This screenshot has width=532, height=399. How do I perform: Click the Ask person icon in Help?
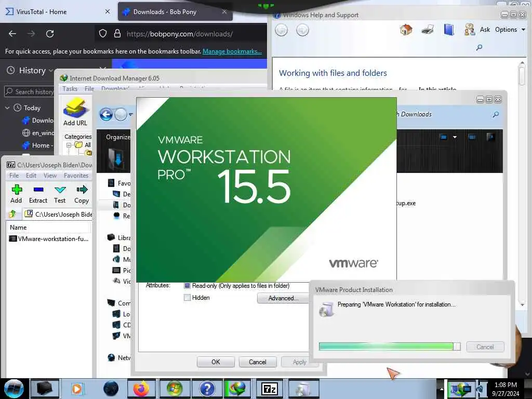(x=470, y=30)
